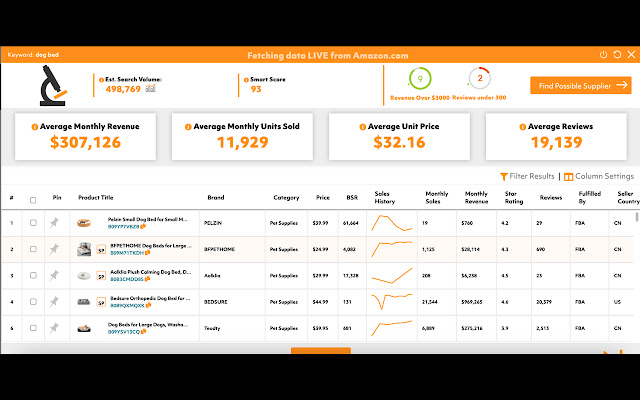The width and height of the screenshot is (640, 400).
Task: Close the extension panel with X
Action: (x=631, y=55)
